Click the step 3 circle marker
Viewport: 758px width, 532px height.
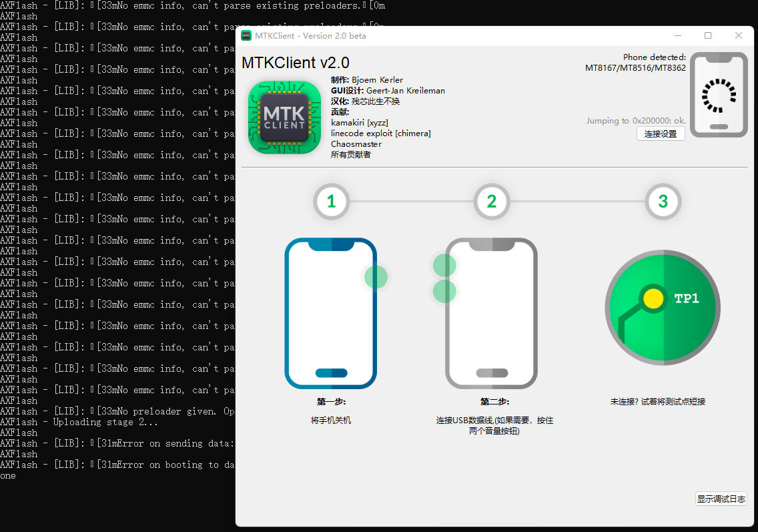pos(663,202)
